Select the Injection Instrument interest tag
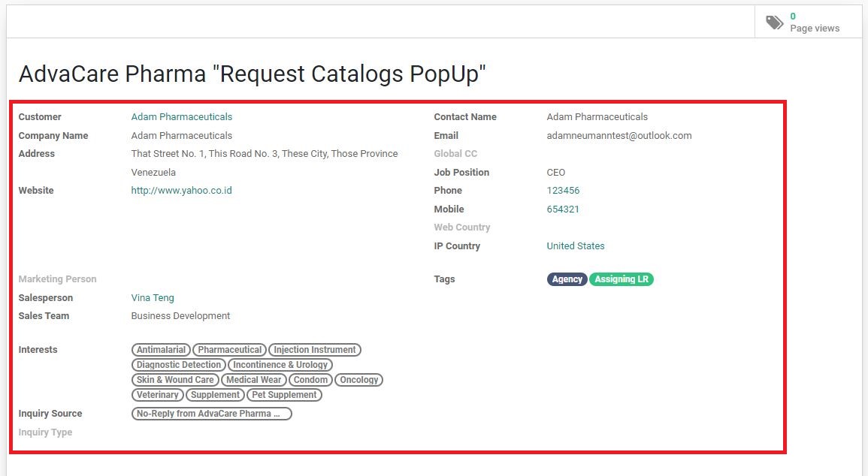The image size is (868, 476). tap(314, 349)
